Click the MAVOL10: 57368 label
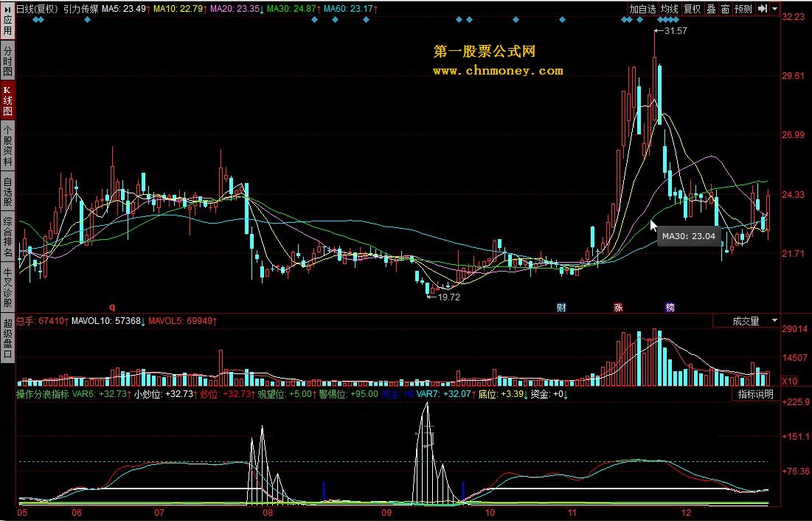Image resolution: width=812 pixels, height=521 pixels. [x=108, y=321]
